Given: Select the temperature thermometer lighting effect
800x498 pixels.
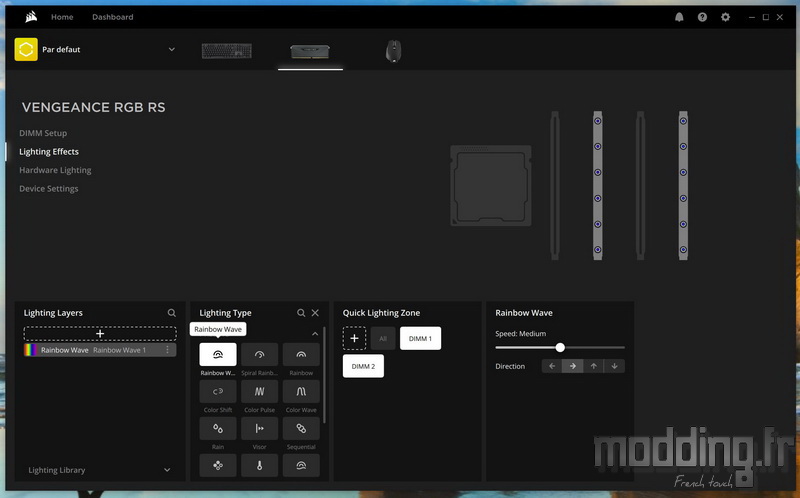Looking at the screenshot, I should click(259, 465).
